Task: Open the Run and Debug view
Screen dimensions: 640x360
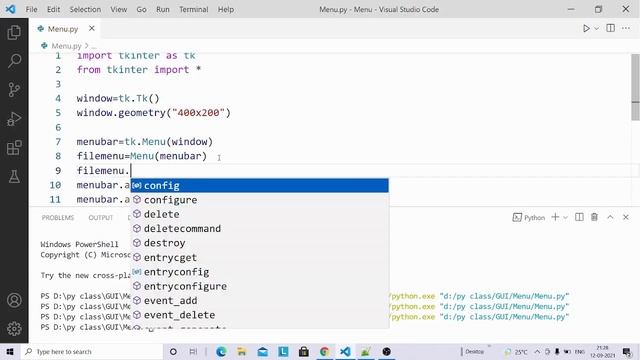Action: (x=14, y=119)
